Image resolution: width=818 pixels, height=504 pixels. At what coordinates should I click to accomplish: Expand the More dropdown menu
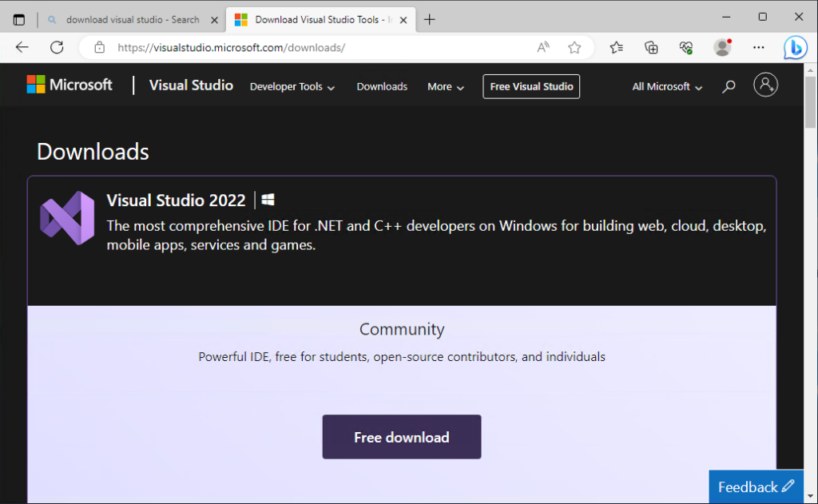coord(446,86)
